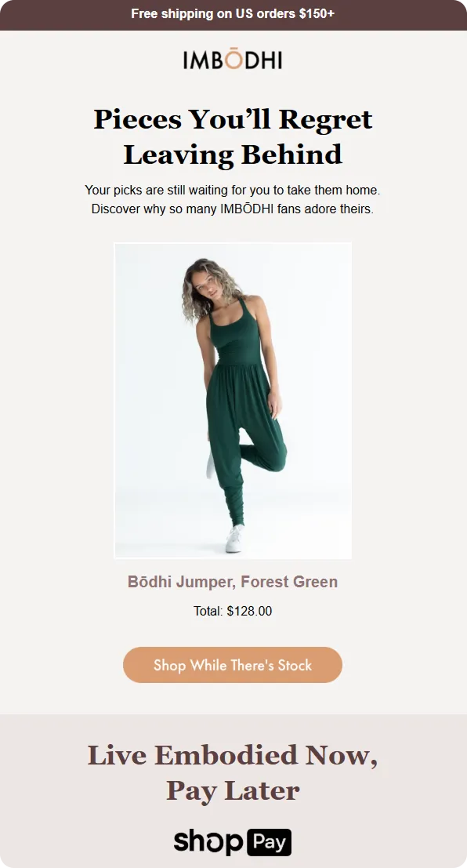
Task: Click the Pieces You'll Regret headline line
Action: pos(233,119)
